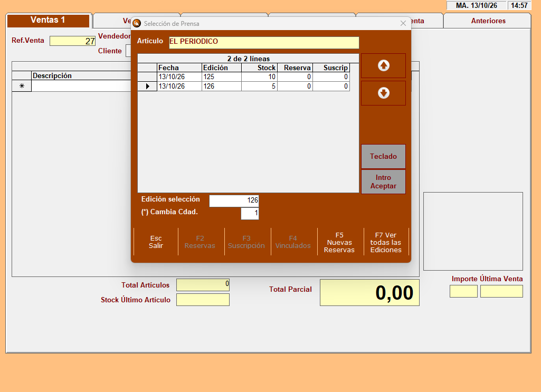The height and width of the screenshot is (392, 541).
Task: Click the Fecha cell of edition 125 row
Action: pos(179,77)
